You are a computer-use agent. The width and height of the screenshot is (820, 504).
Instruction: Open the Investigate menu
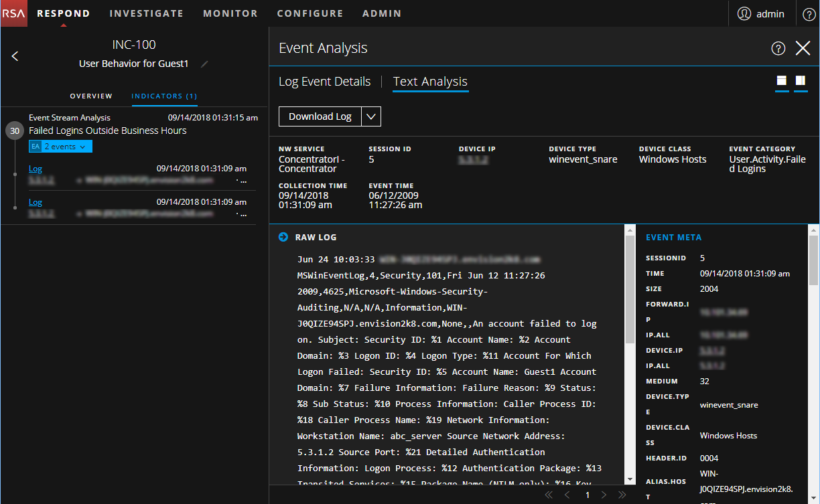(x=146, y=13)
